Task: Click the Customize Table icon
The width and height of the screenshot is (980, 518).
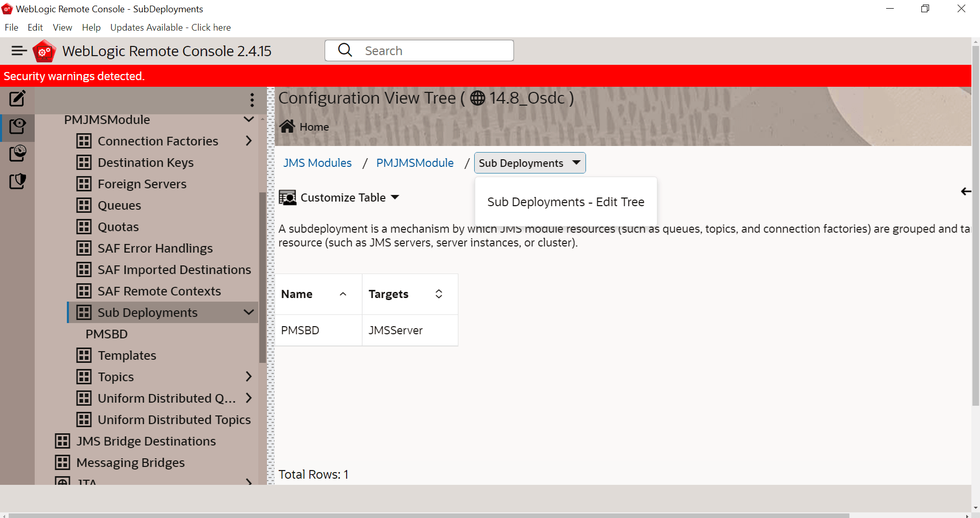Action: tap(288, 198)
